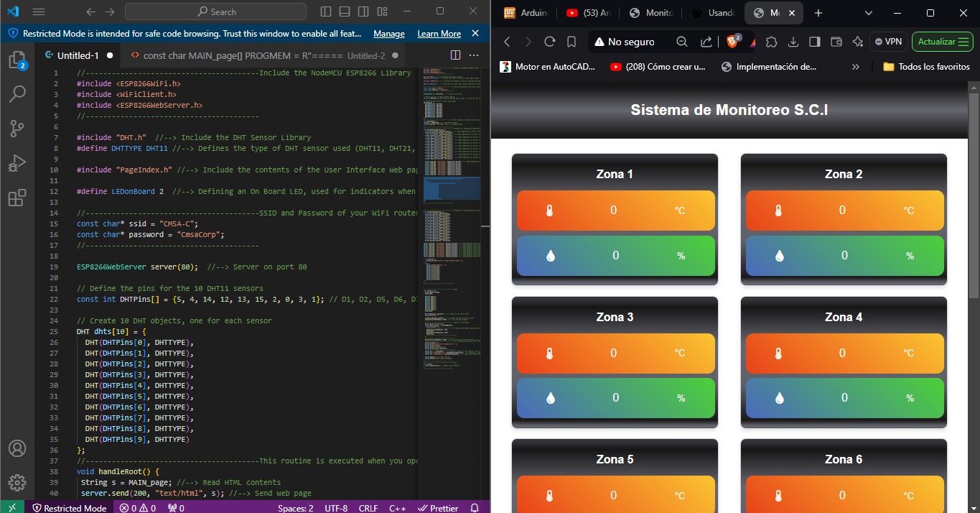Viewport: 980px width, 513px height.
Task: Click Restricted Mode in the status bar
Action: pos(69,508)
